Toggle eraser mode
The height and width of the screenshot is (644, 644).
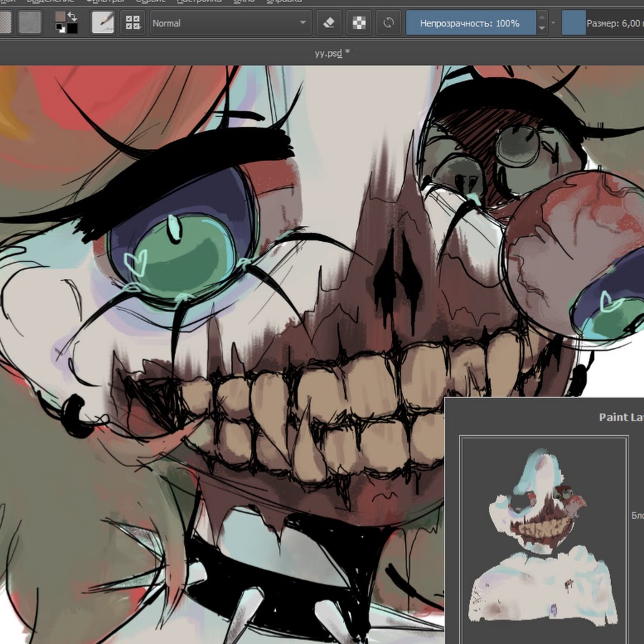[x=329, y=23]
